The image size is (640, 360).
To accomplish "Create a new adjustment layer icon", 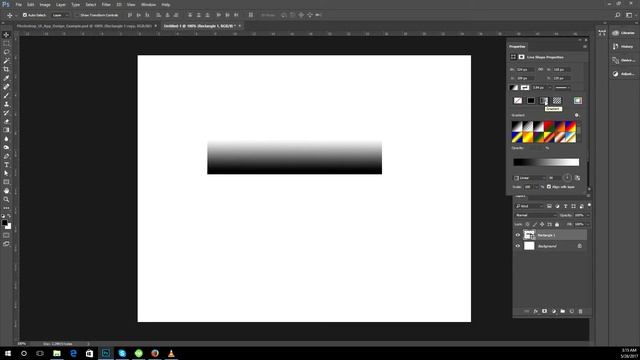I will click(553, 311).
